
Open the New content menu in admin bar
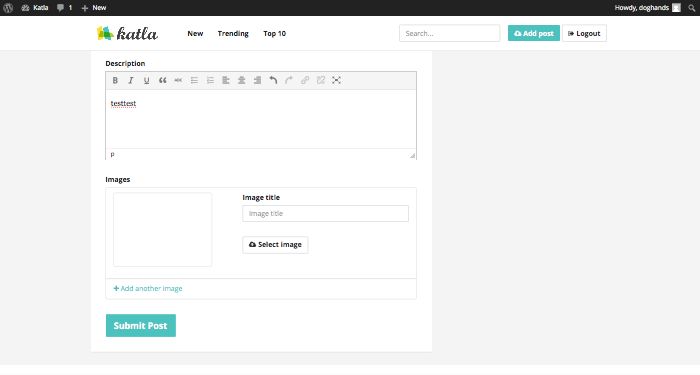coord(94,8)
